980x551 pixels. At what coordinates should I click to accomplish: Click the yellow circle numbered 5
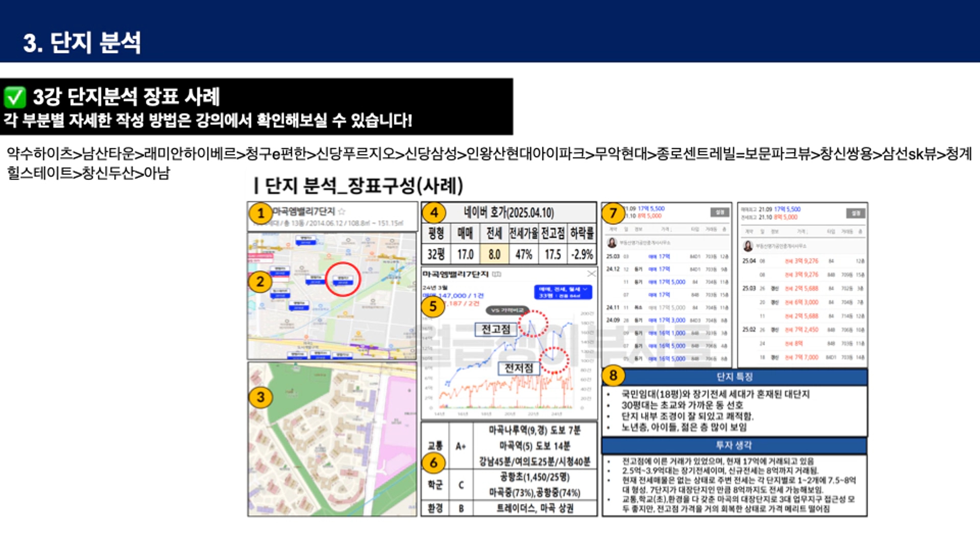(x=433, y=306)
